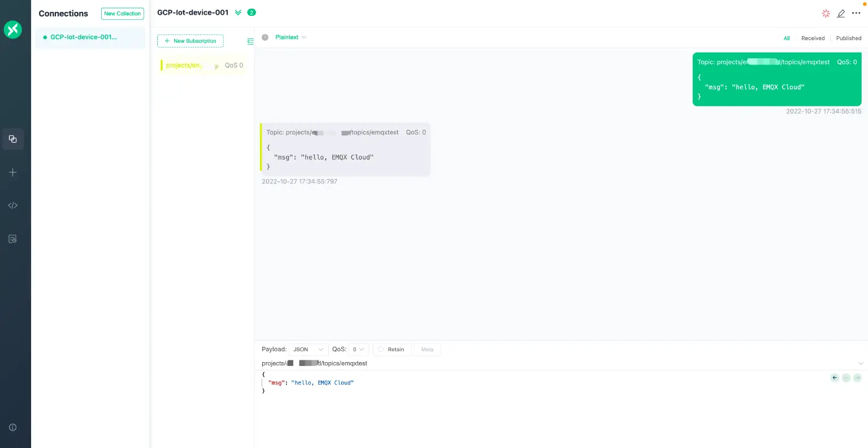Screen dimensions: 868x448
Task: Toggle the Retain flag for publishing
Action: pos(392,349)
